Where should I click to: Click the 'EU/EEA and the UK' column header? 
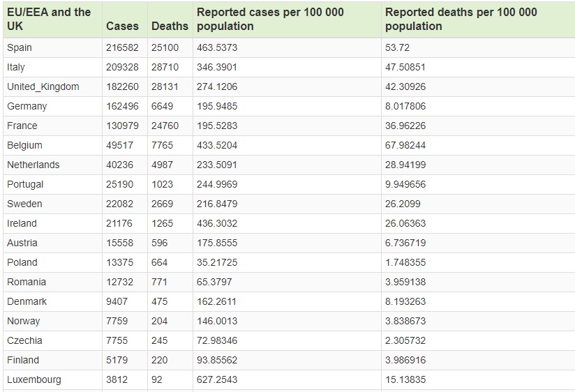49,19
